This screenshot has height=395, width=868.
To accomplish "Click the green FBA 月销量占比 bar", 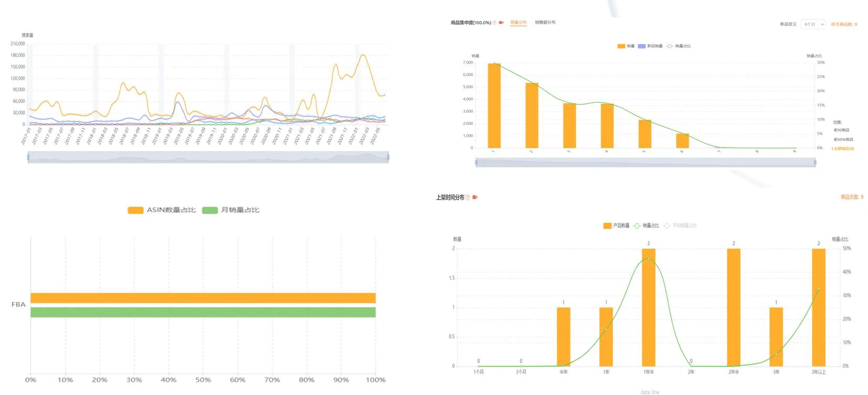I will pyautogui.click(x=203, y=312).
